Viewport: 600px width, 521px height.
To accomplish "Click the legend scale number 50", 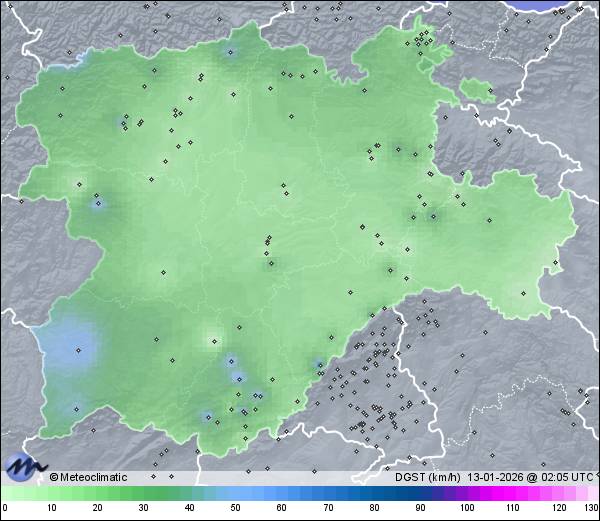I will click(235, 509).
